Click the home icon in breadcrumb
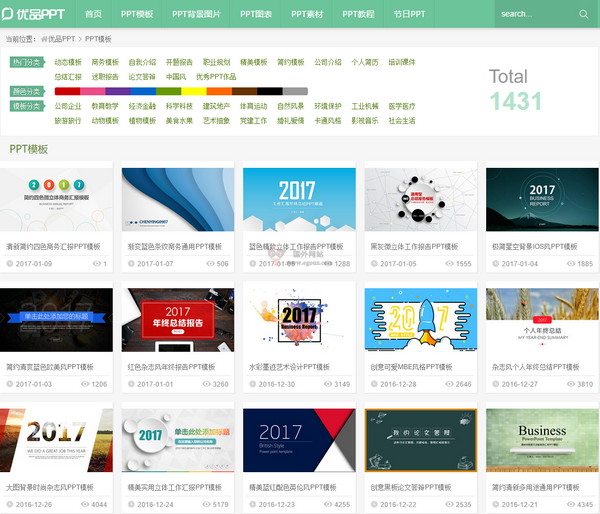 [44, 39]
